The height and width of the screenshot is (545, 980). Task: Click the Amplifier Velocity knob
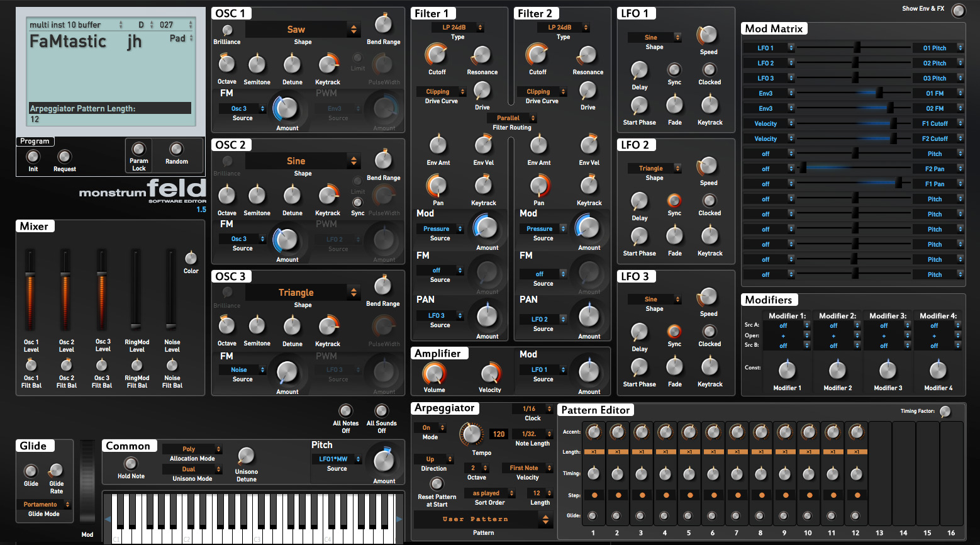pyautogui.click(x=490, y=373)
